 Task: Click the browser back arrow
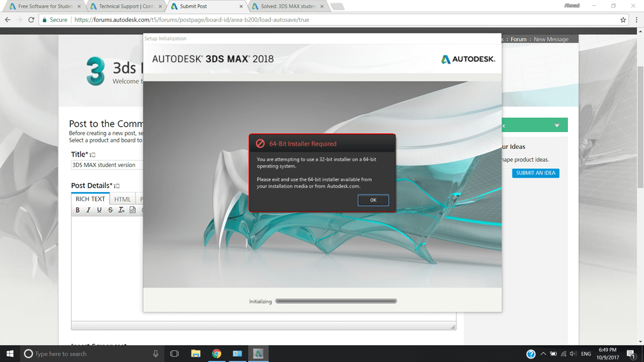pos(8,20)
